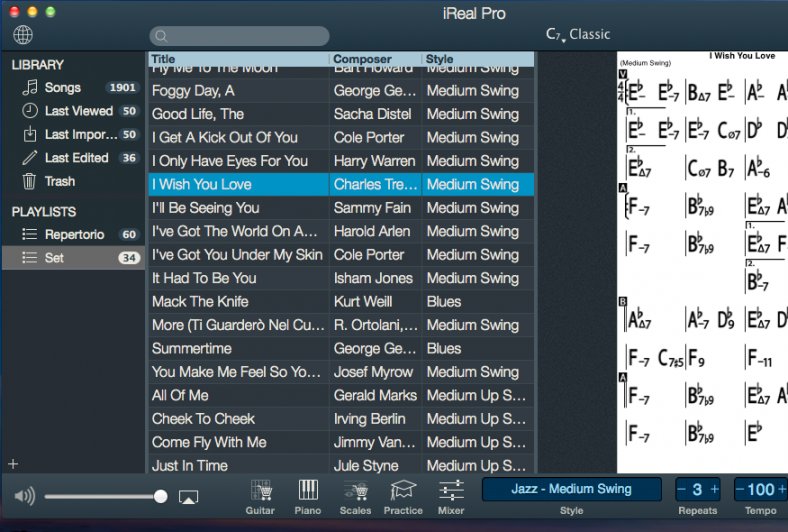Show the Scales library
The image size is (788, 532).
click(x=355, y=495)
